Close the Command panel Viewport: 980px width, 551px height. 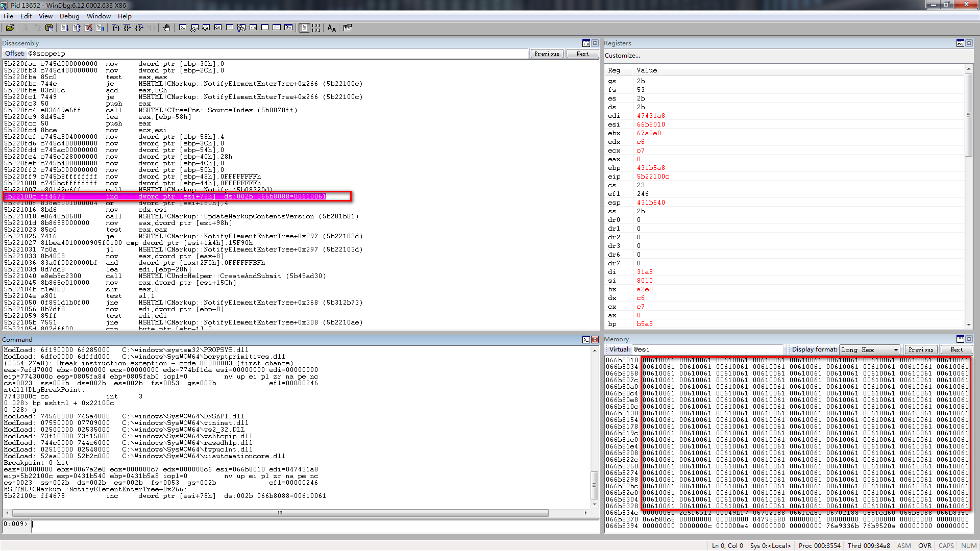(x=595, y=340)
